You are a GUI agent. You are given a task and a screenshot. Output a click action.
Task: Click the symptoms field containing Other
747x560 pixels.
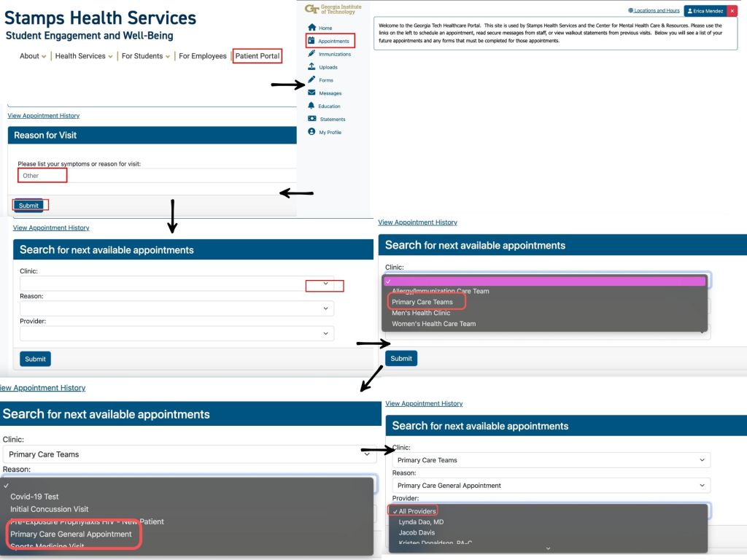tap(157, 176)
